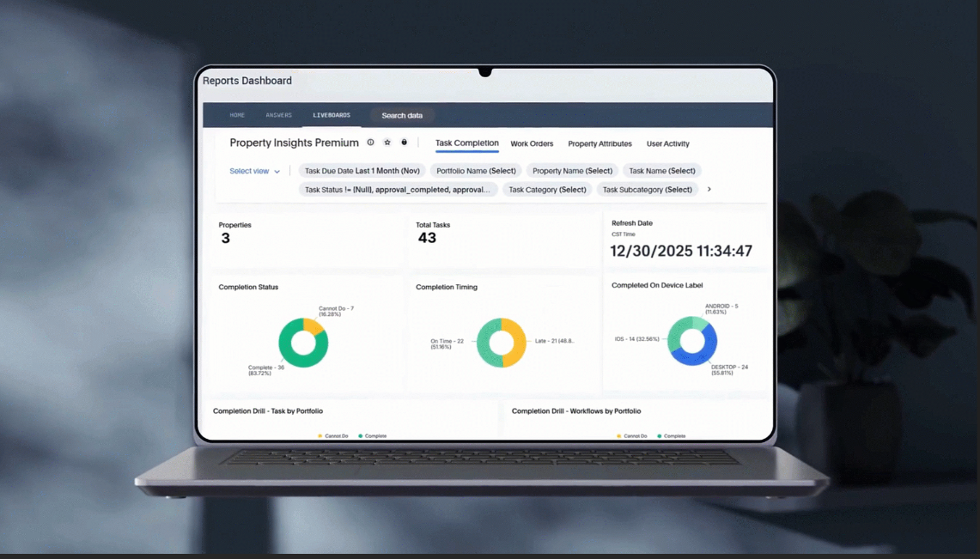Select ANSWERS in the top navigation
980x559 pixels.
point(278,114)
